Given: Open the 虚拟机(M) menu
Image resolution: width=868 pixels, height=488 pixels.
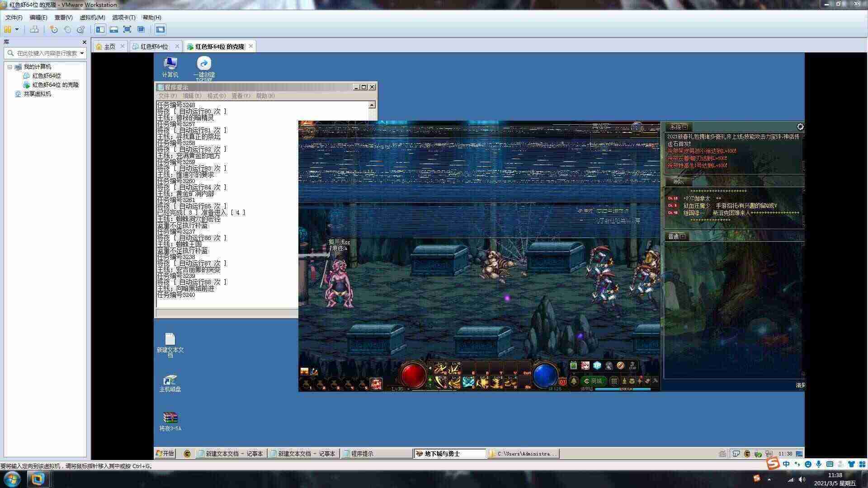Looking at the screenshot, I should point(92,17).
